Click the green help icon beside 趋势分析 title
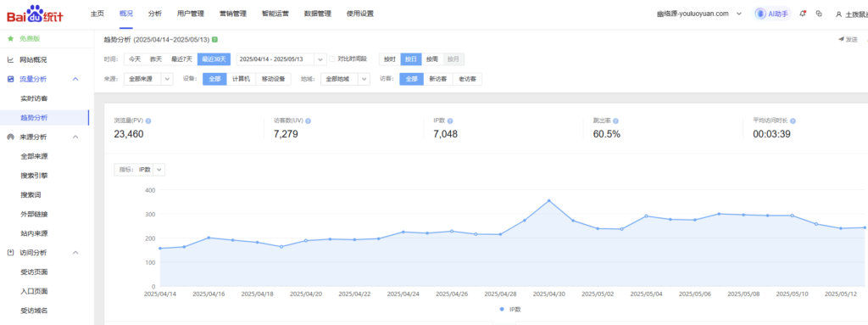 pyautogui.click(x=214, y=39)
